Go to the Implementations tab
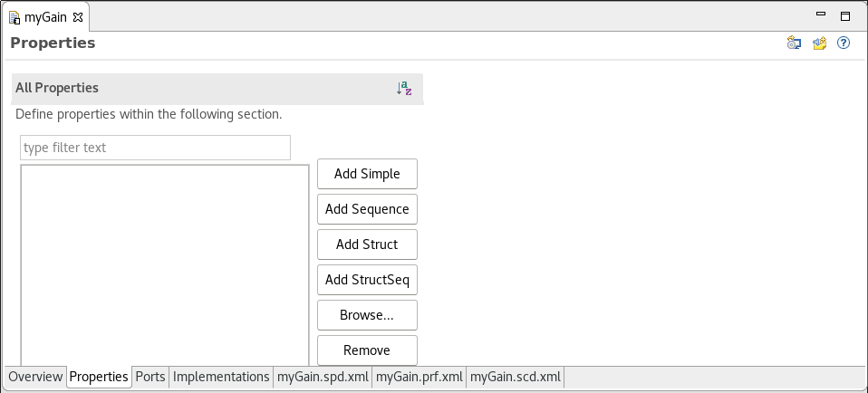The height and width of the screenshot is (393, 868). point(221,377)
